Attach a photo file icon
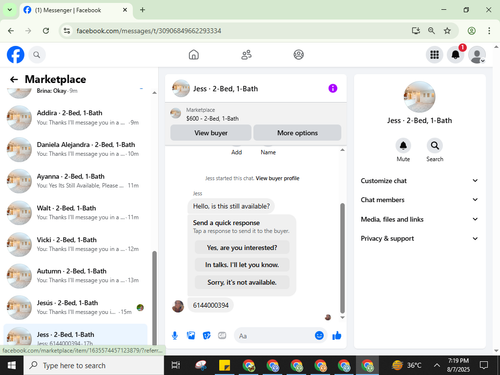The image size is (500, 375). (x=191, y=336)
